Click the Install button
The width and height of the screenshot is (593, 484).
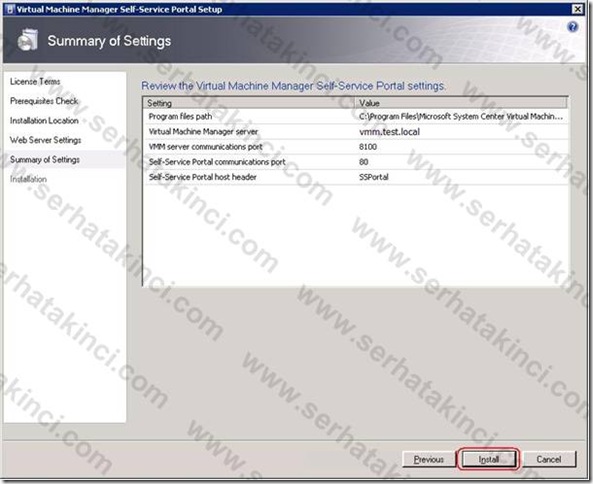coord(488,459)
